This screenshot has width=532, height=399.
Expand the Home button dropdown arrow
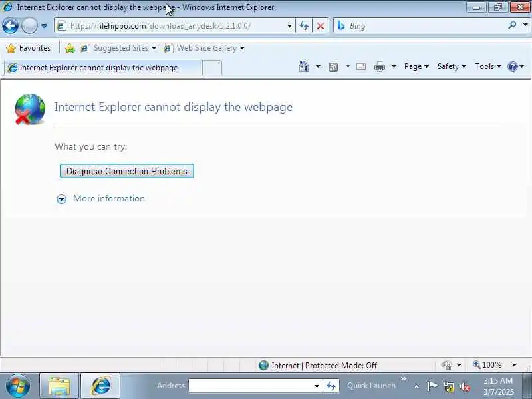tap(318, 66)
